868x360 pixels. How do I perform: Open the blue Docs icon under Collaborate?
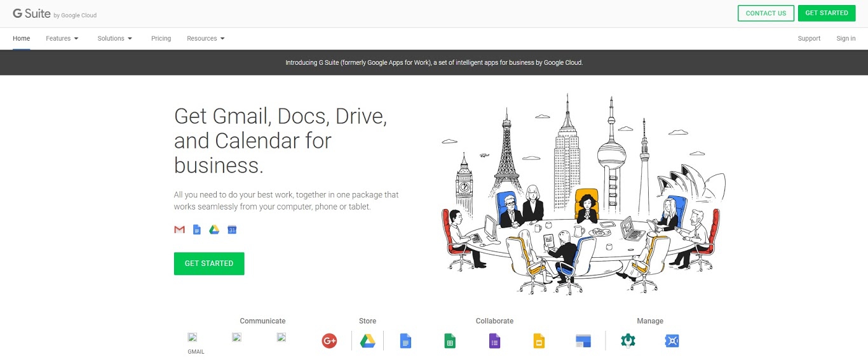click(x=405, y=341)
